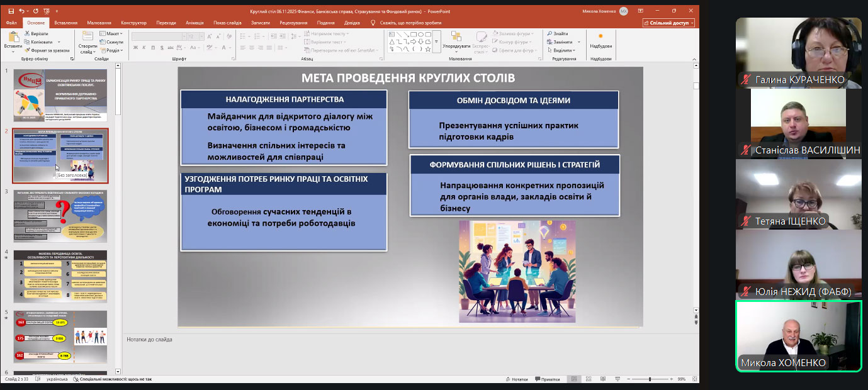Open the Анімація (Animations) ribbon tab

coord(194,23)
